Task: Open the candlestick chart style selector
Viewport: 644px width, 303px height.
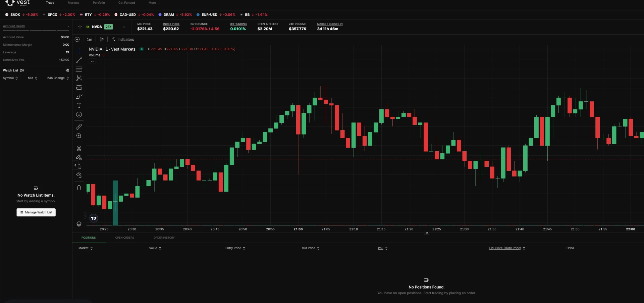Action: tap(102, 39)
